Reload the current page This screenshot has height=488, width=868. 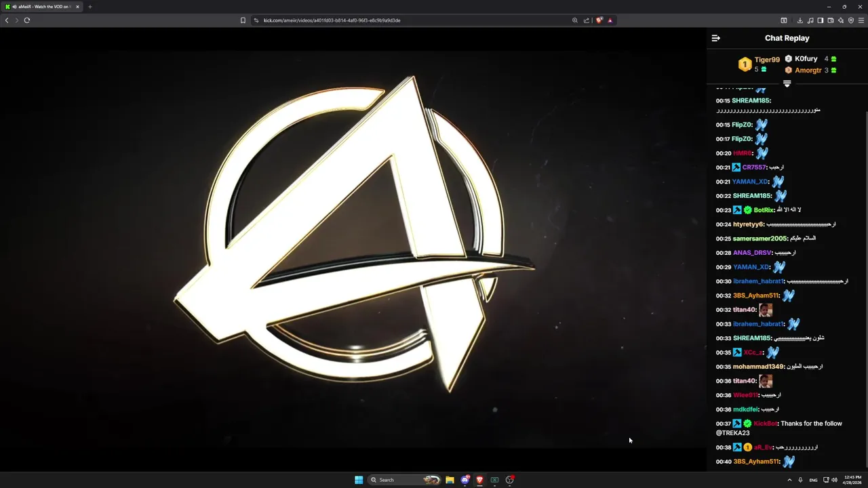click(27, 20)
